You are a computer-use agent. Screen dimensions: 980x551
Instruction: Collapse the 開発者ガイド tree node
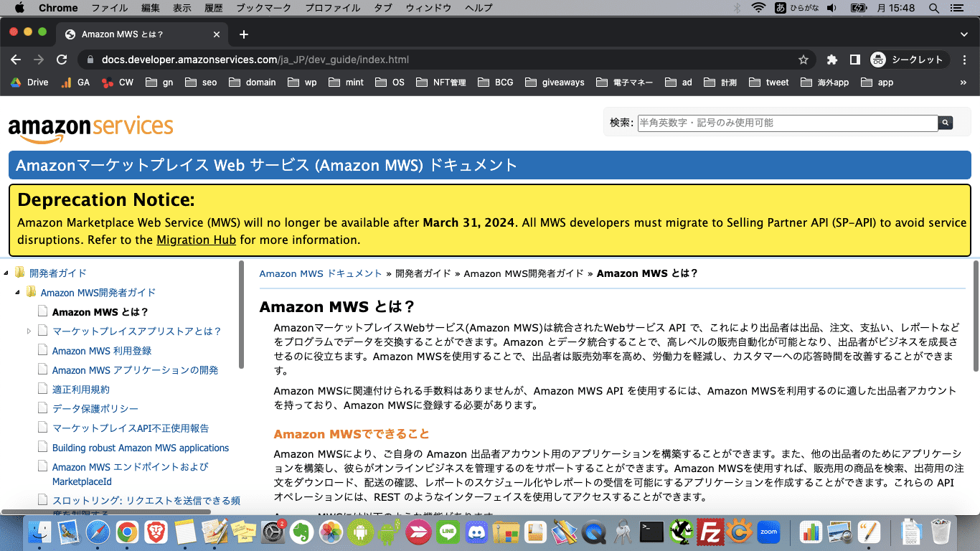coord(6,273)
